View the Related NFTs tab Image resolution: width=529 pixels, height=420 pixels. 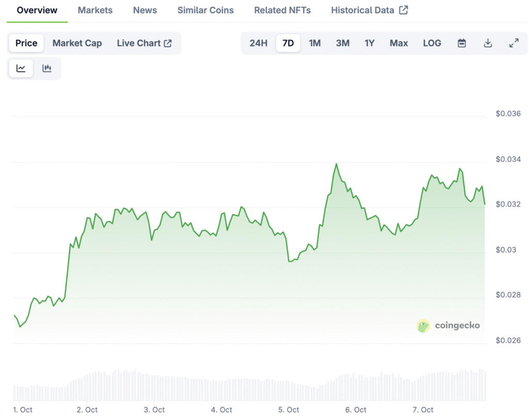282,10
